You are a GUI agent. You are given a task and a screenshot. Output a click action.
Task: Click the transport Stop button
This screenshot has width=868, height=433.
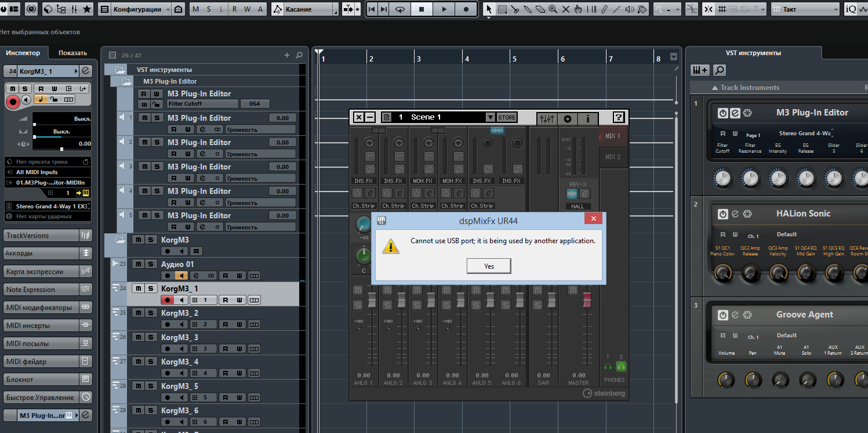[x=422, y=9]
